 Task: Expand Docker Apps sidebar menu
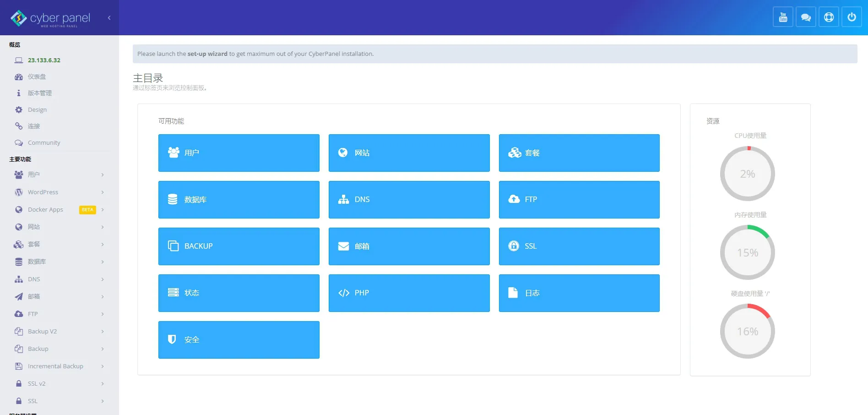tap(60, 210)
